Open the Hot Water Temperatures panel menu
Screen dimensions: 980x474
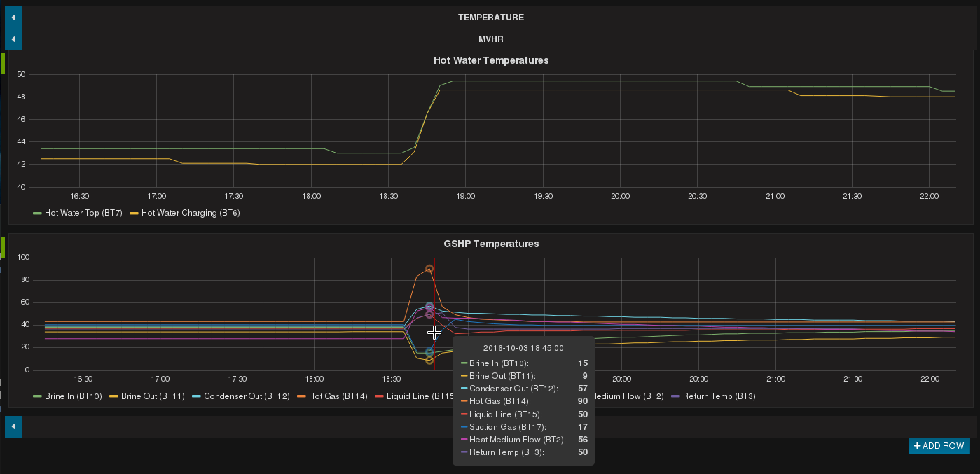[x=490, y=60]
